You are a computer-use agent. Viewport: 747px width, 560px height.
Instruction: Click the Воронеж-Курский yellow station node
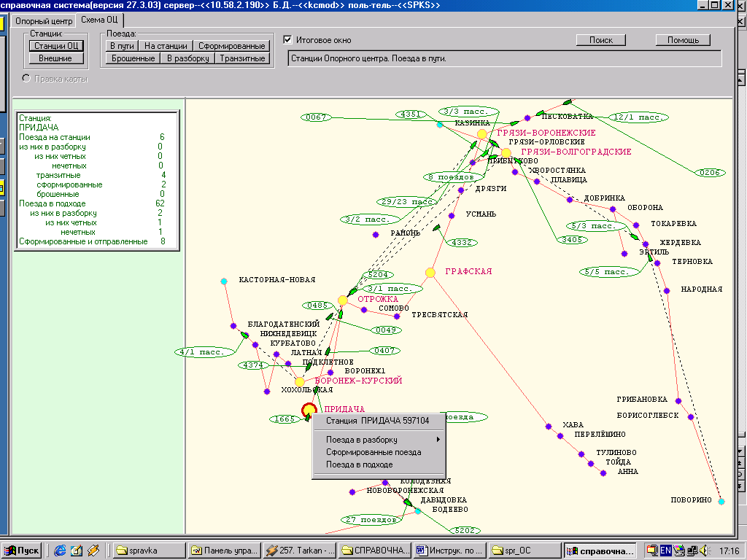(300, 382)
